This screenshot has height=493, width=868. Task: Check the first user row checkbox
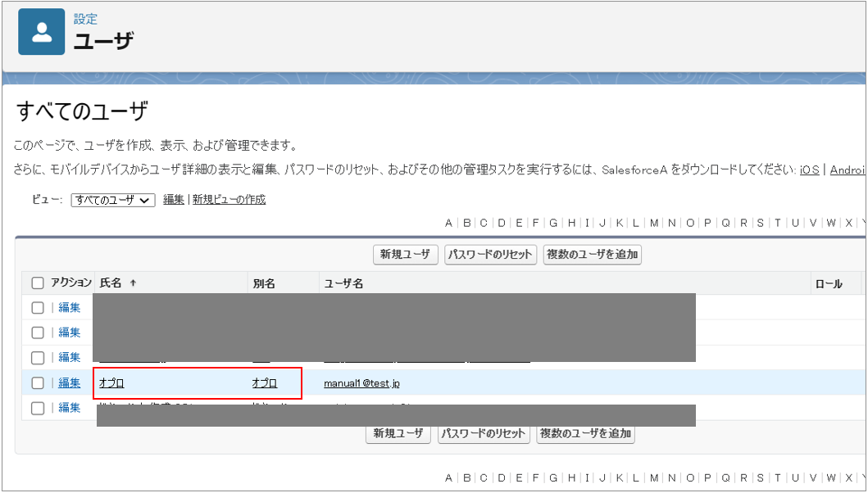pyautogui.click(x=38, y=308)
